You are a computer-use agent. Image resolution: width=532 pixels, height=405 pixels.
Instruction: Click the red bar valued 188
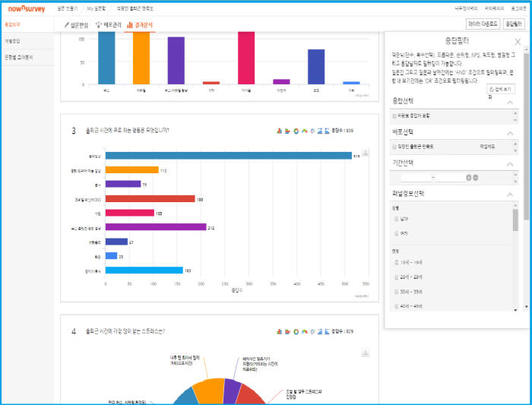coord(150,199)
